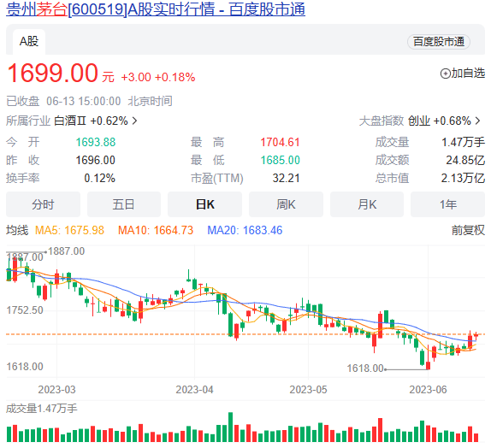Click the 1887.00 high point marker
The height and width of the screenshot is (448, 491).
66,251
